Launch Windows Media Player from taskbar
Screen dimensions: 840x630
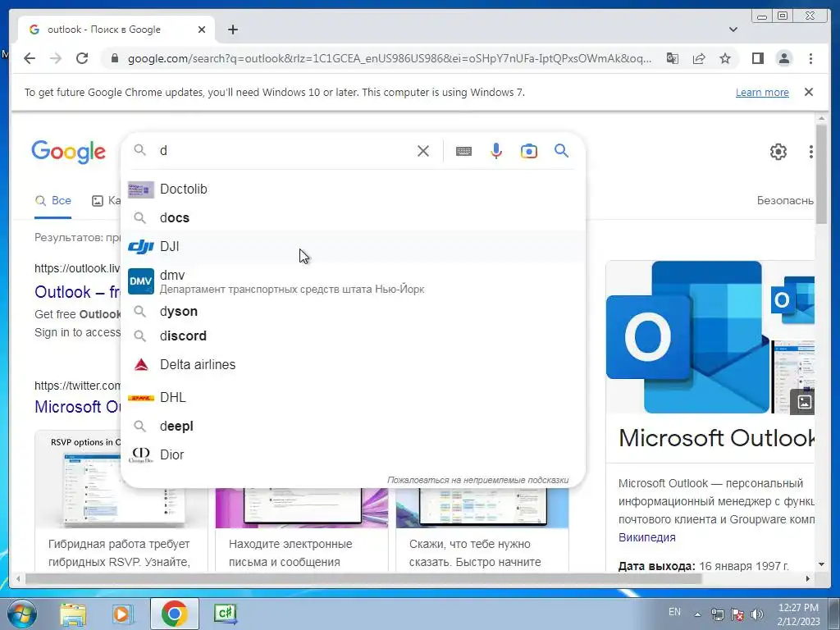click(x=123, y=614)
